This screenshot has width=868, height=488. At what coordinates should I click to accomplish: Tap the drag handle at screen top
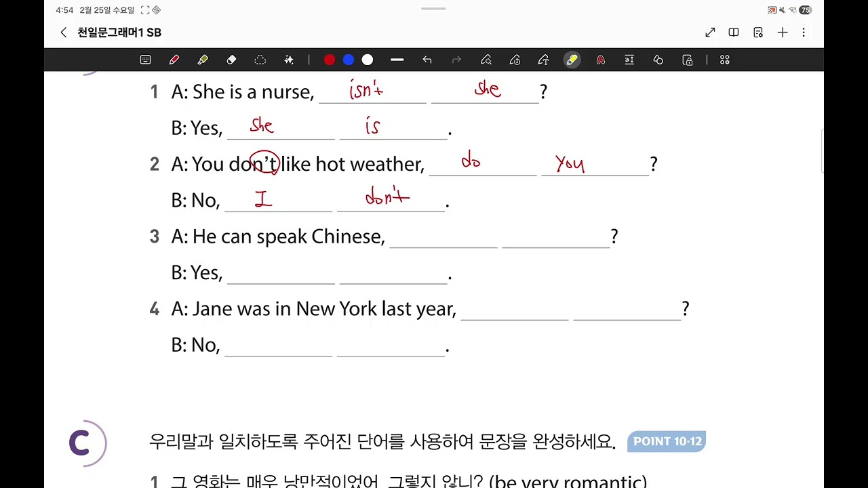[433, 9]
